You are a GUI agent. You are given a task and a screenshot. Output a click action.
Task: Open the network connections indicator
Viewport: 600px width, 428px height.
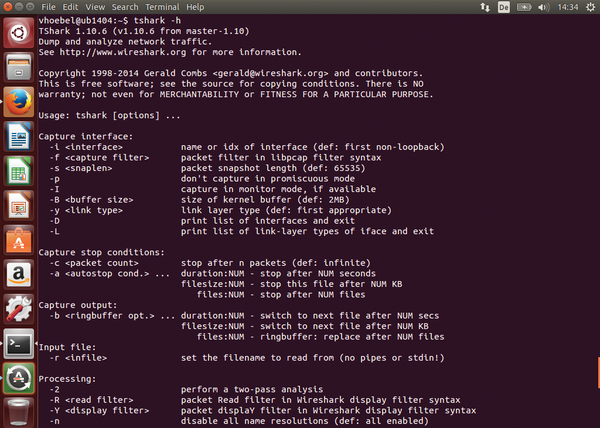[485, 7]
